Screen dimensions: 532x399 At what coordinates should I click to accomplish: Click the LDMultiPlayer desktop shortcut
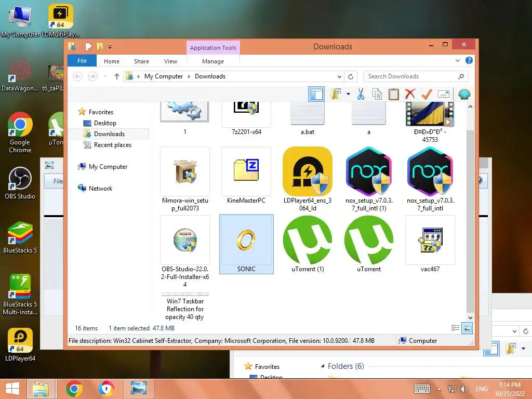coord(60,20)
